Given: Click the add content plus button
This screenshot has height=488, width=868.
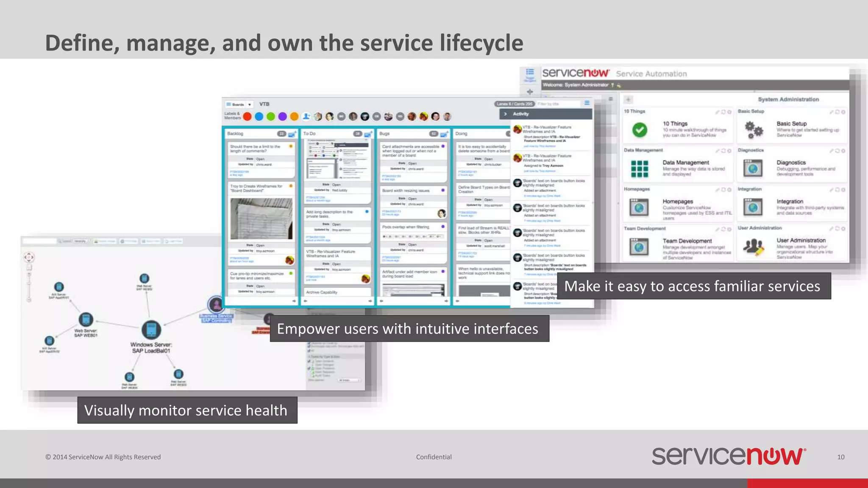Looking at the screenshot, I should pyautogui.click(x=628, y=100).
